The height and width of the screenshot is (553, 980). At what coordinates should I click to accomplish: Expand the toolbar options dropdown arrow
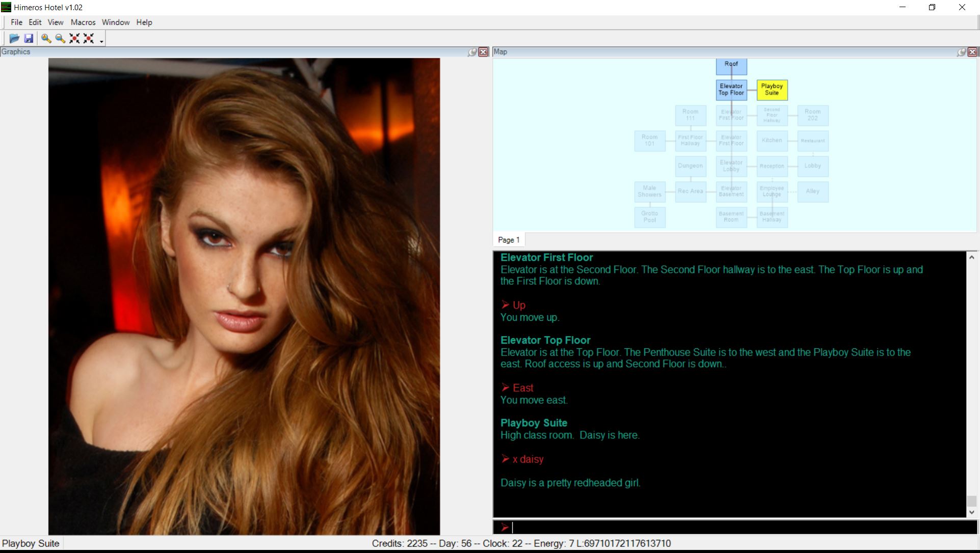pos(102,41)
